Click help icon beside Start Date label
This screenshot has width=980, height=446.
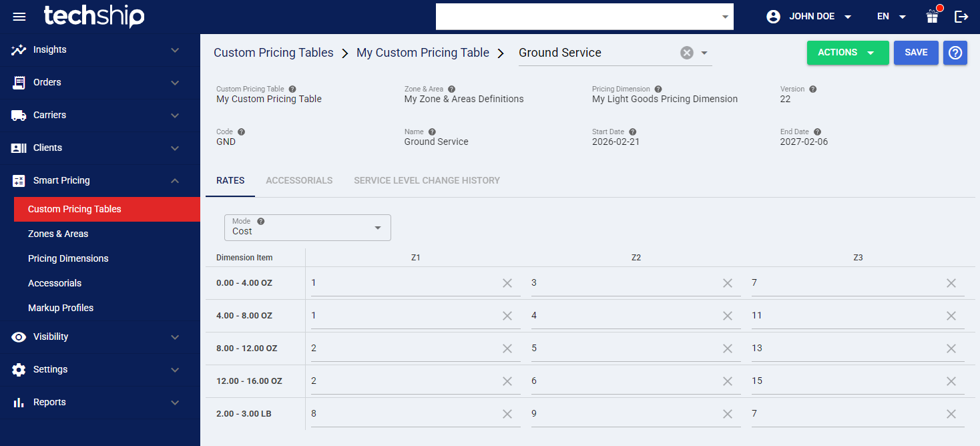[x=632, y=132]
